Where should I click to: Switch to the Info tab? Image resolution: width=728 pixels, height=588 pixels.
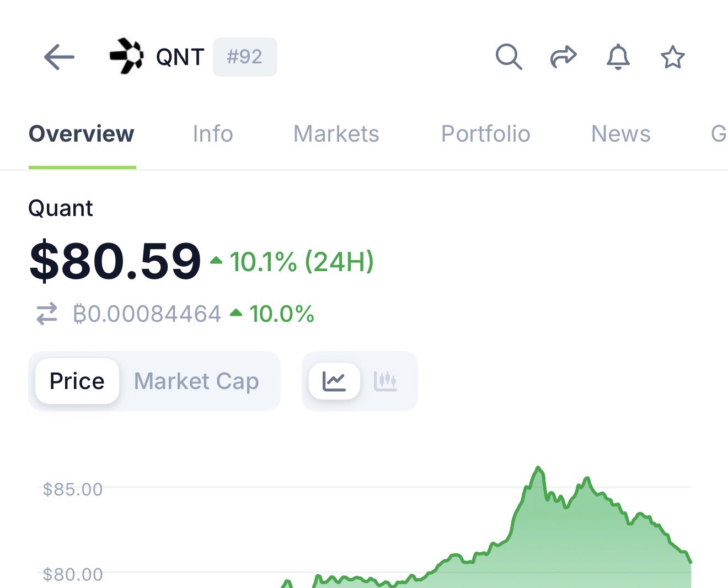click(x=213, y=134)
